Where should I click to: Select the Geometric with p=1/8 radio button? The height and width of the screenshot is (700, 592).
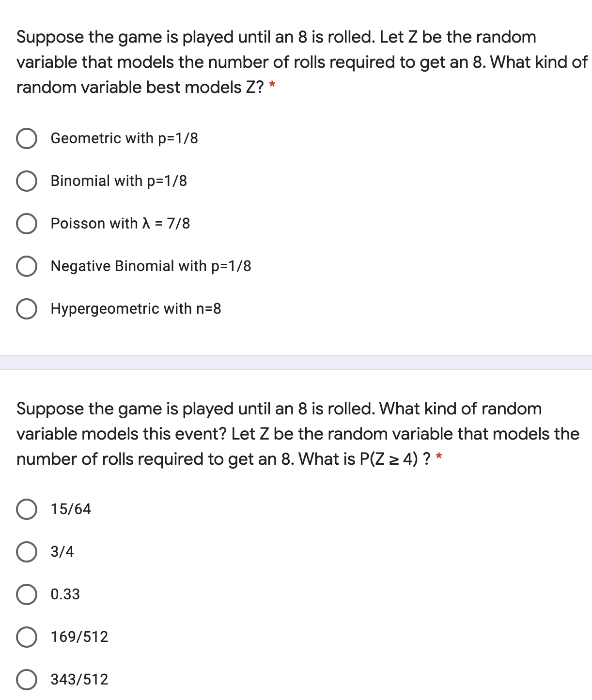pos(27,138)
